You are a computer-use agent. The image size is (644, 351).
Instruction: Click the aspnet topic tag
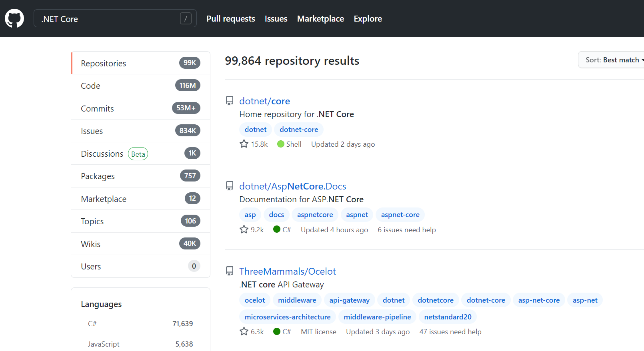[357, 215]
